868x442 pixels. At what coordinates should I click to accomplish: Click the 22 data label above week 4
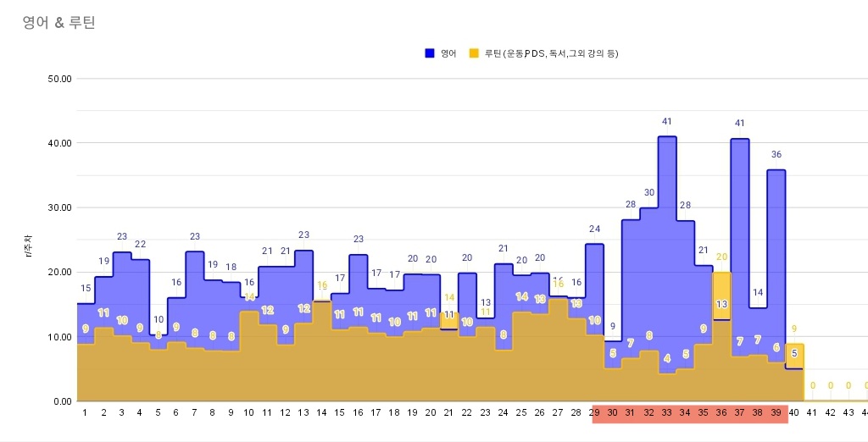pyautogui.click(x=140, y=245)
